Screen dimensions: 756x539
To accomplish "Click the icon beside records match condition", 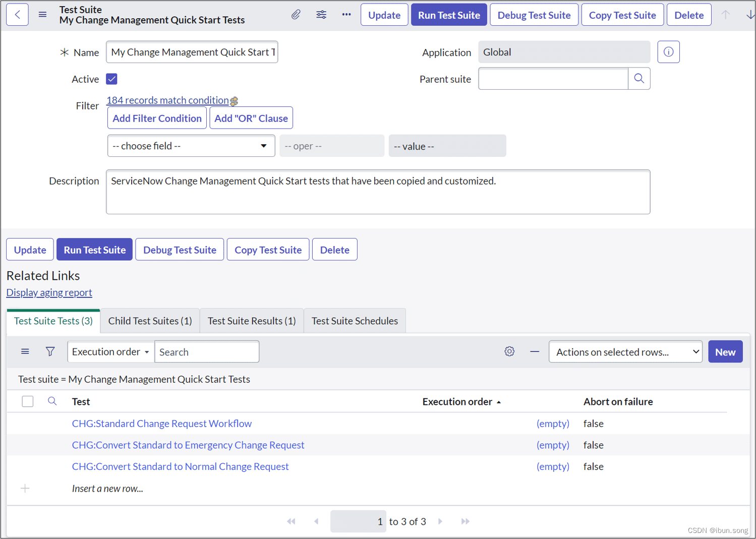I will pos(234,101).
